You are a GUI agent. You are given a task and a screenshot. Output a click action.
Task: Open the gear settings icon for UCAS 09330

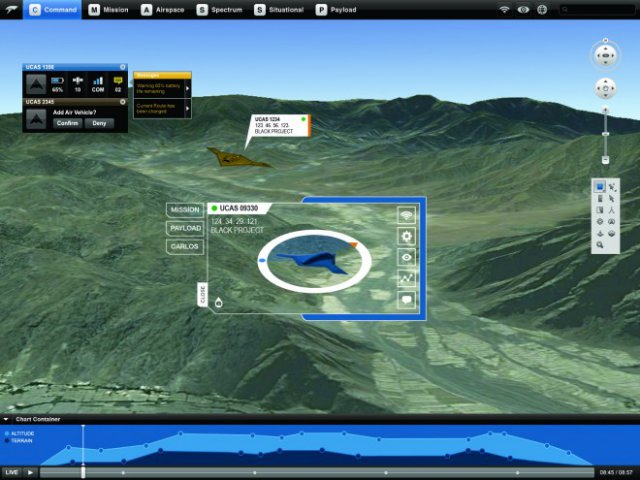point(407,236)
